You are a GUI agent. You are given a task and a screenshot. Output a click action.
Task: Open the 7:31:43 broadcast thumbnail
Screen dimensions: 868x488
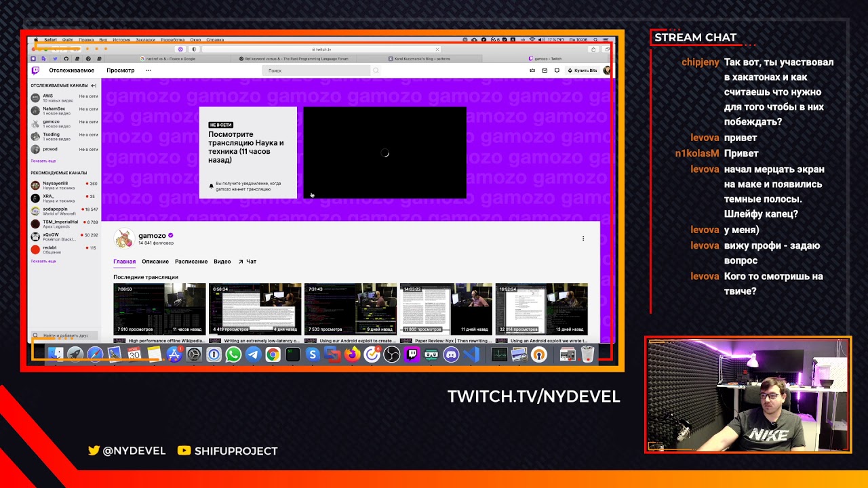(351, 309)
